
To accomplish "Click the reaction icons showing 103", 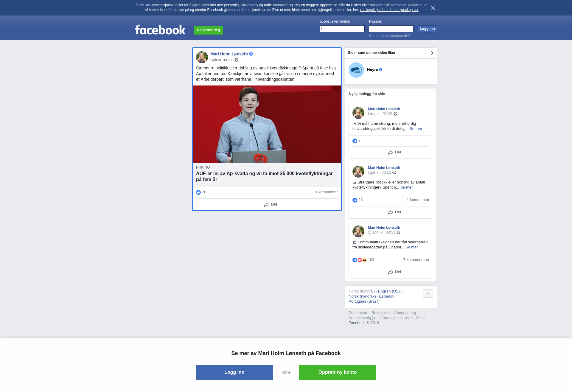I will click(360, 260).
